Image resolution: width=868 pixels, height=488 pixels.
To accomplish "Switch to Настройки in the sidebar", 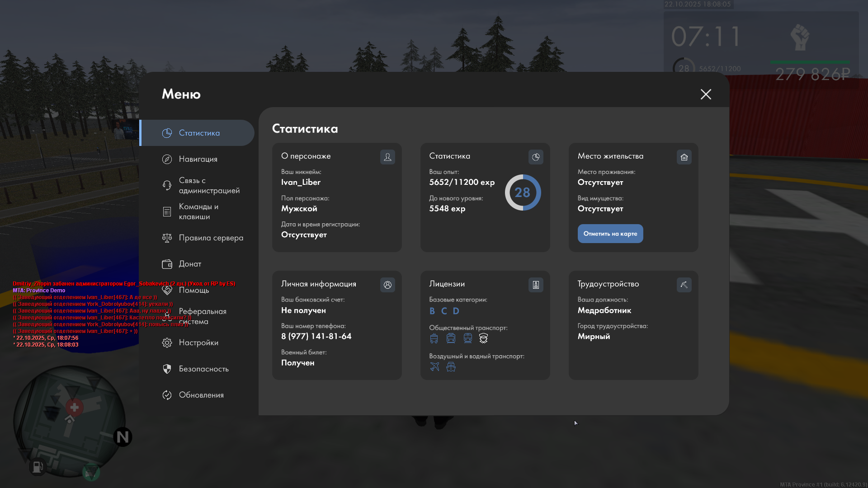I will point(198,343).
